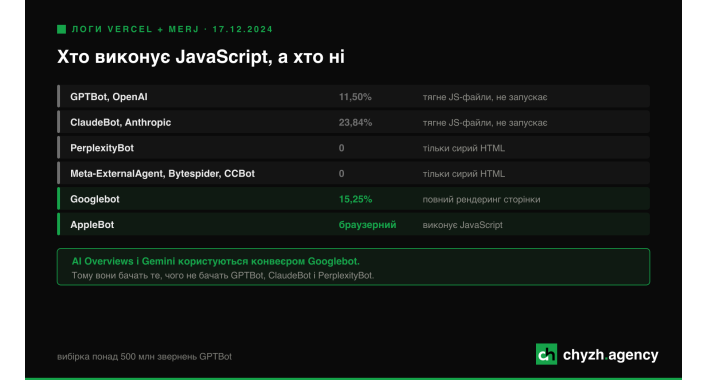This screenshot has height=380, width=708.
Task: Click the chyzh.agency logo icon
Action: [x=546, y=354]
